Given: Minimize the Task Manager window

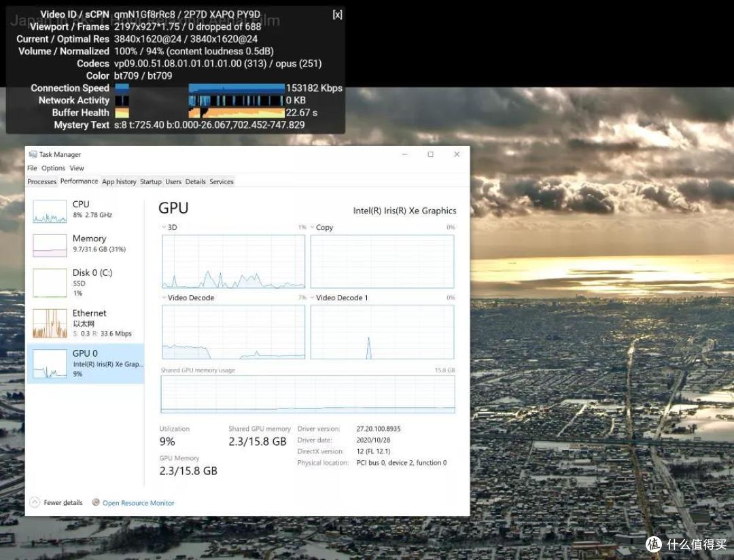Looking at the screenshot, I should [x=405, y=154].
